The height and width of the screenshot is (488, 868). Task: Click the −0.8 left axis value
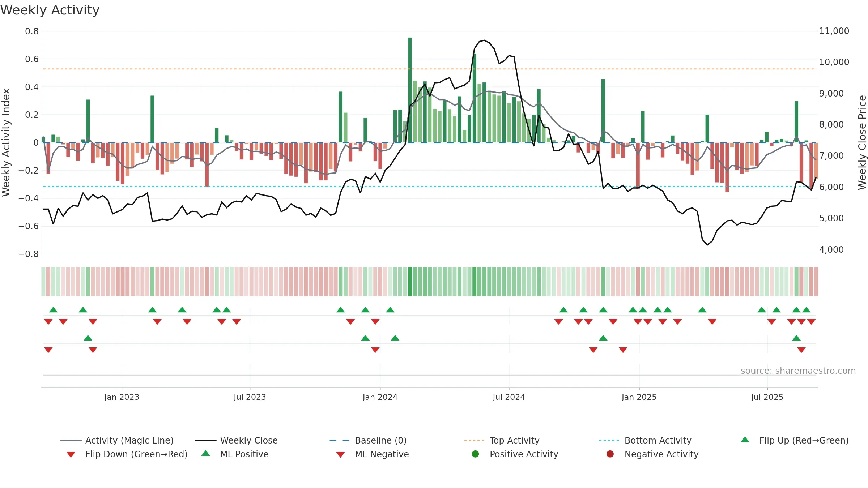[29, 254]
